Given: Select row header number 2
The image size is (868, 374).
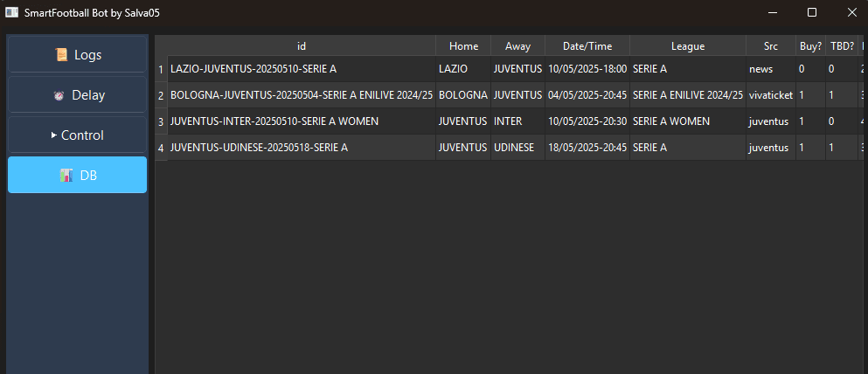Looking at the screenshot, I should tap(161, 95).
